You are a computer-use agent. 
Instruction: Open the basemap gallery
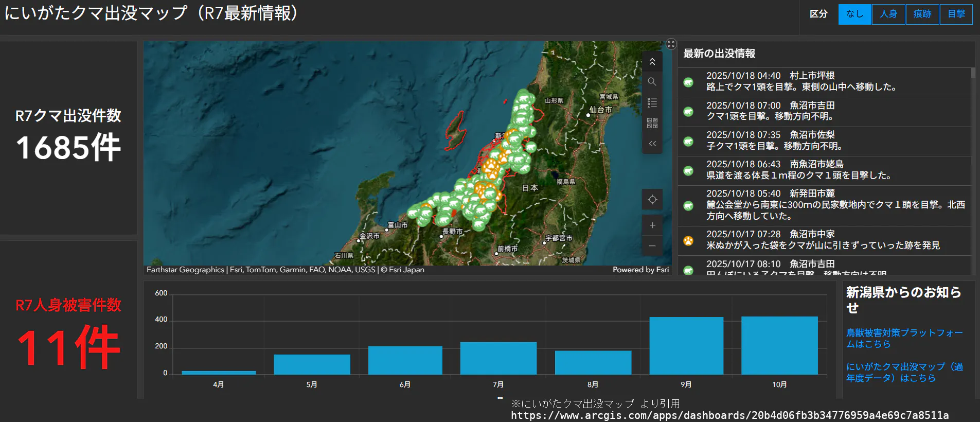[652, 123]
